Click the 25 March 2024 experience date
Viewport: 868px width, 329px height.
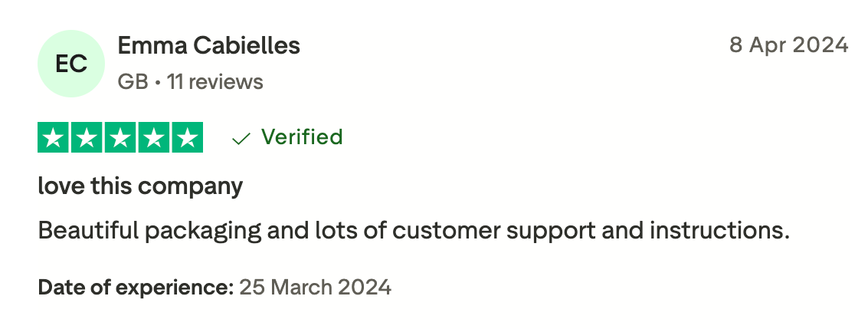click(315, 288)
